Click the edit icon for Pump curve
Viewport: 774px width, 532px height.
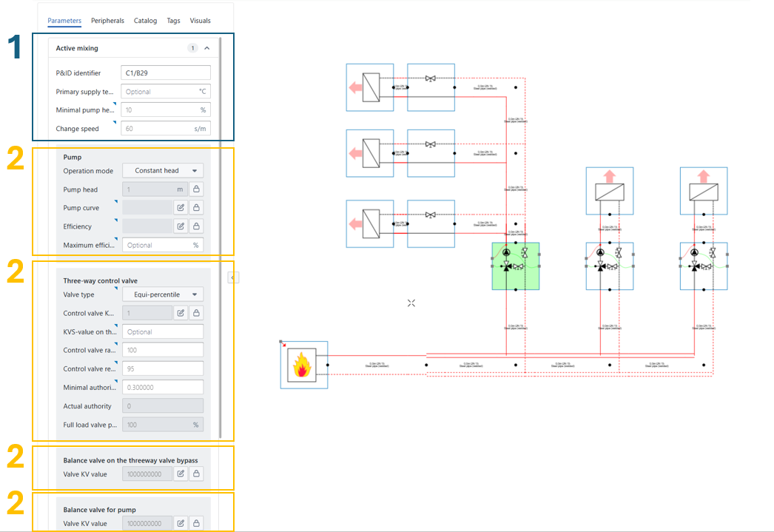[180, 208]
